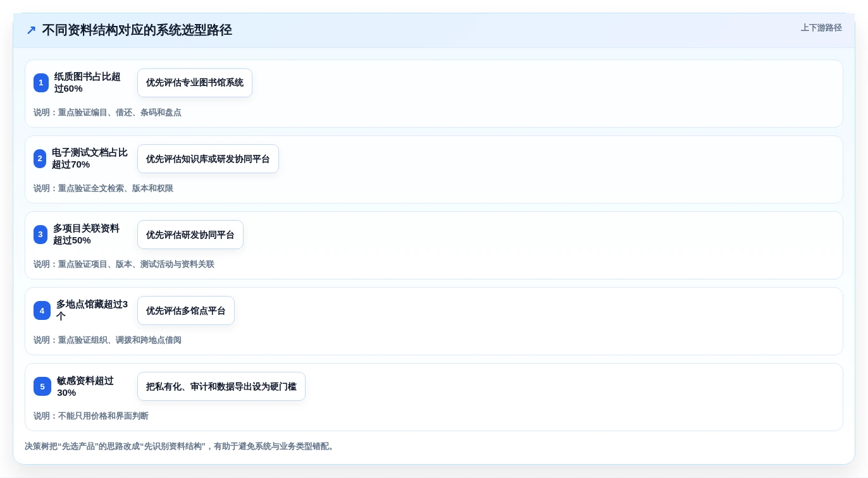Viewport: 868px width, 478px height.
Task: Click note 说明：不能只用价格和界面判断
Action: pyautogui.click(x=91, y=416)
